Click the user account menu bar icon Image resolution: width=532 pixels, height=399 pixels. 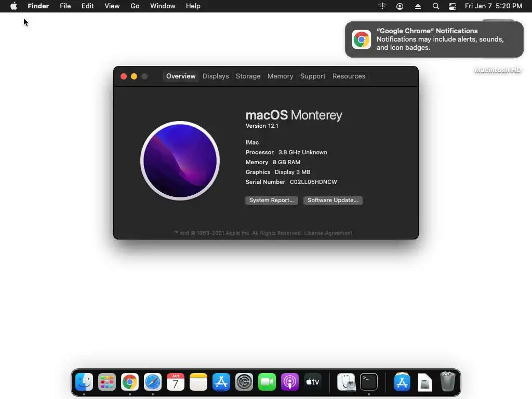point(400,6)
